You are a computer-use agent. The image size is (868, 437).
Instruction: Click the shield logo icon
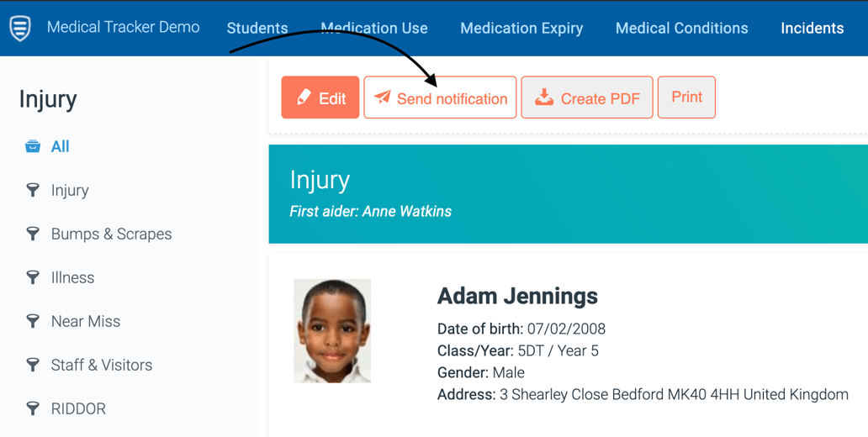pyautogui.click(x=20, y=28)
